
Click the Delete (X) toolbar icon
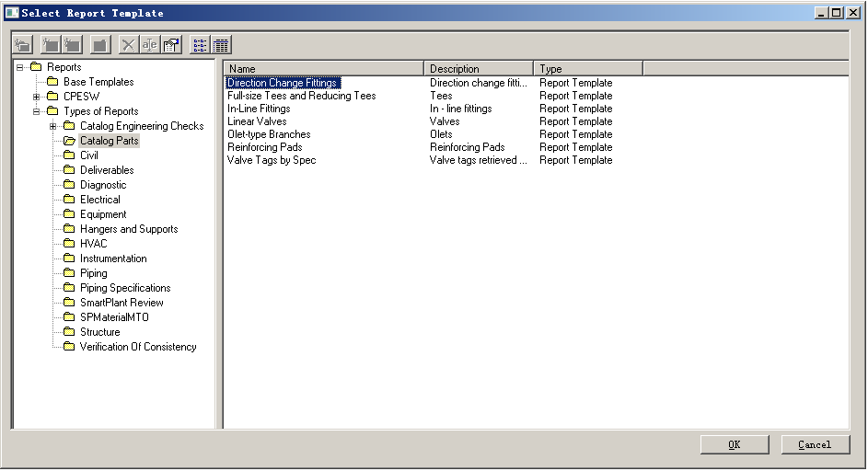coord(129,45)
